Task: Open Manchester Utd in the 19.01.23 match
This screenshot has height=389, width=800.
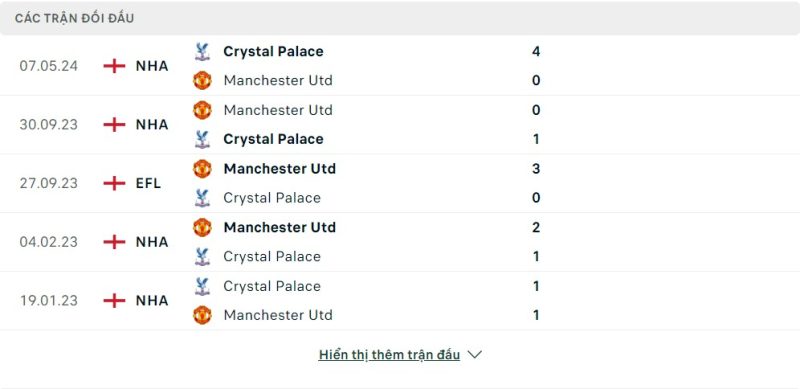Action: tap(278, 315)
